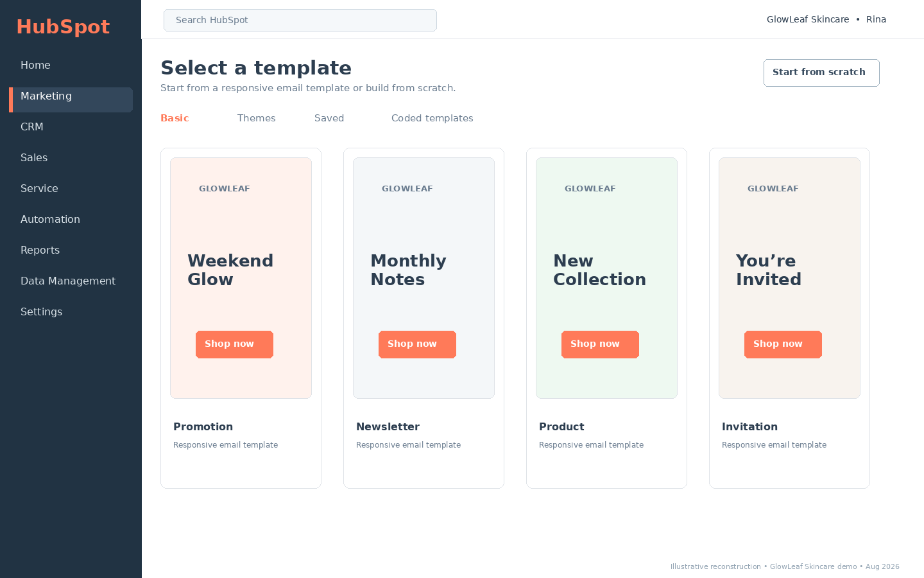Screen dimensions: 924x578
Task: Choose the New Collection template preview
Action: coord(606,278)
